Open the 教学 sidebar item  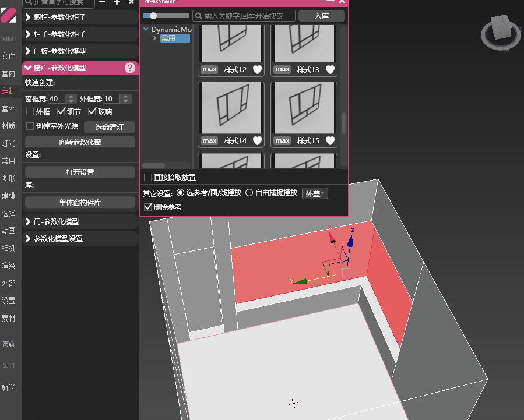click(8, 388)
